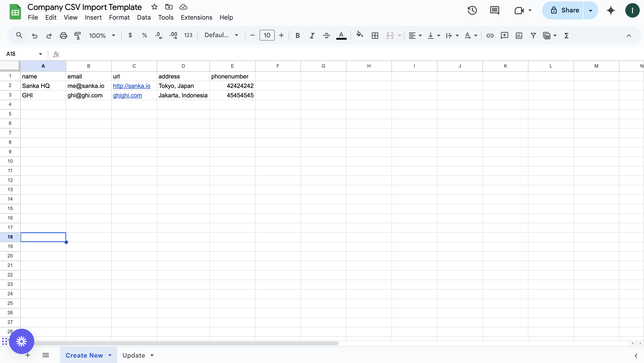644x363 pixels.
Task: Click the Share button
Action: [x=565, y=10]
